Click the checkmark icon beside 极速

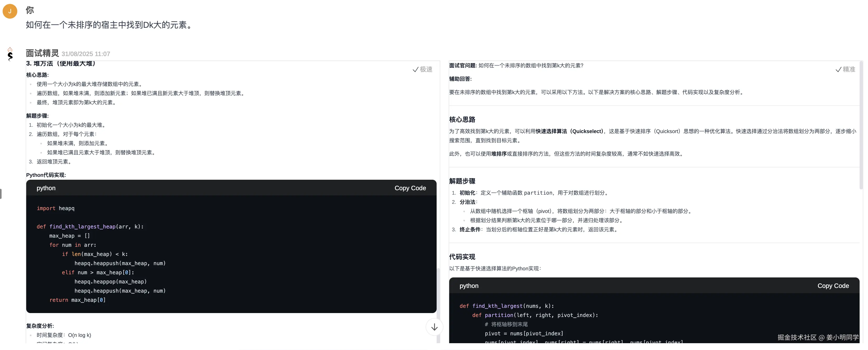[415, 69]
